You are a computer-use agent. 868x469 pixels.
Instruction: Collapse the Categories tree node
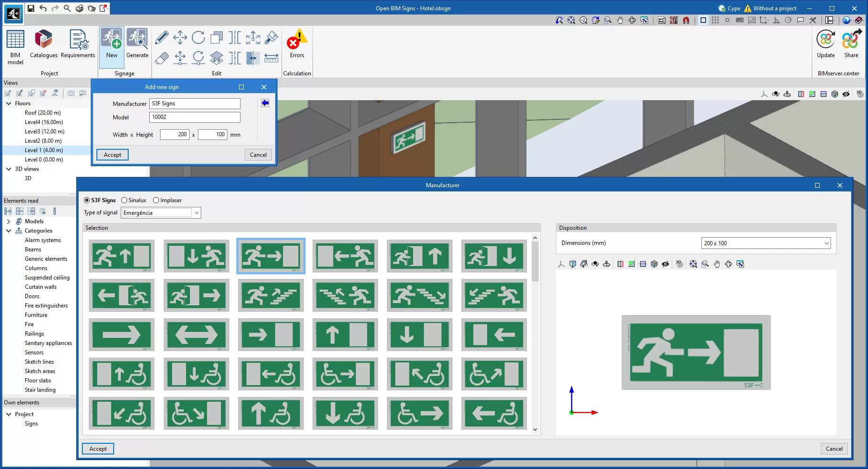click(x=8, y=231)
